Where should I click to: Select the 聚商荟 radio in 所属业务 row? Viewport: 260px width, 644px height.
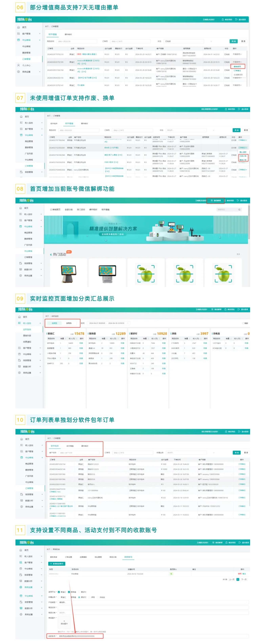click(x=69, y=597)
